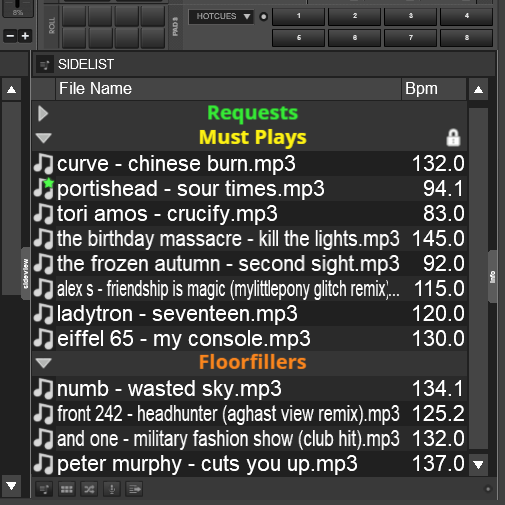Open the HOTCUES pad mode dropdown
This screenshot has height=505, width=505.
tap(221, 16)
